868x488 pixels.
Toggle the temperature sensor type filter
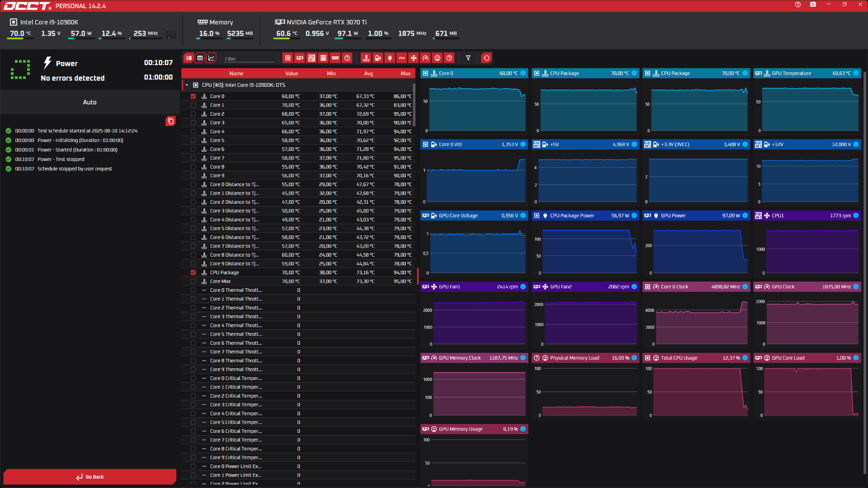[x=366, y=58]
